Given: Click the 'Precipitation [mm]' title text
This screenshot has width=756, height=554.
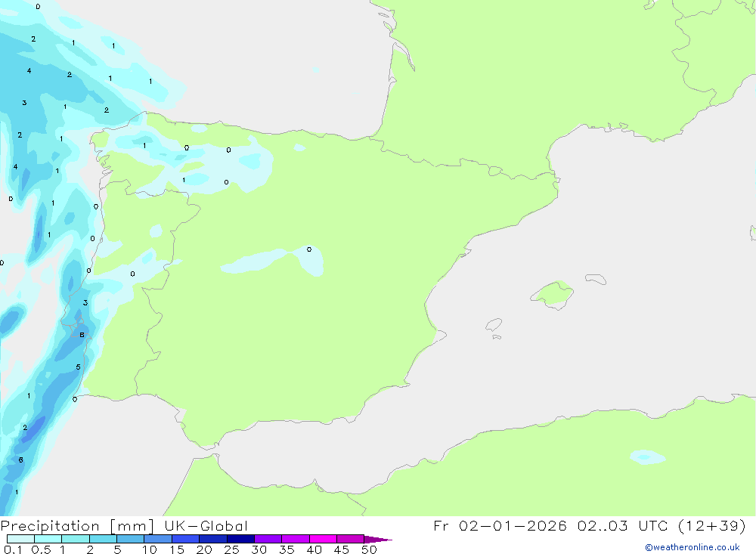Looking at the screenshot, I should pos(77,526).
